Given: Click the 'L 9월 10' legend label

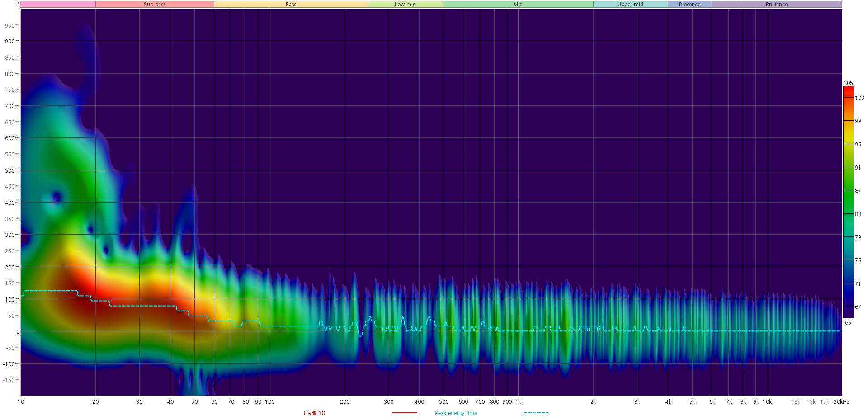Looking at the screenshot, I should click(314, 413).
